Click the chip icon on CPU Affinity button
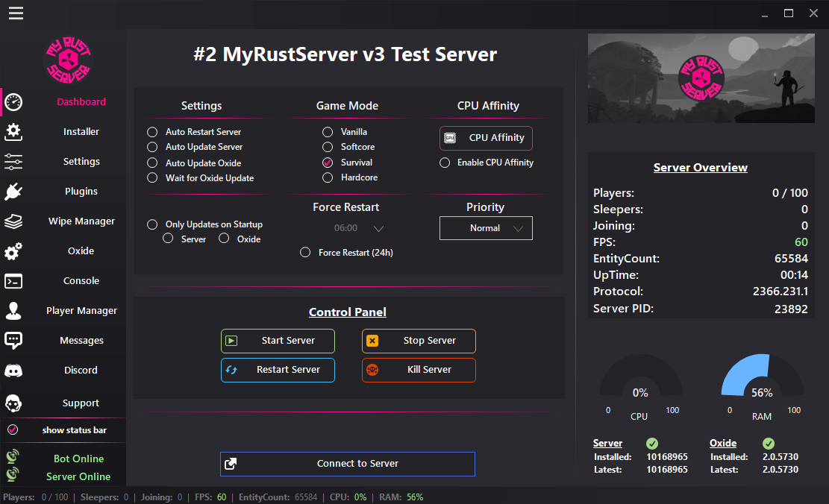829x504 pixels. pyautogui.click(x=450, y=138)
